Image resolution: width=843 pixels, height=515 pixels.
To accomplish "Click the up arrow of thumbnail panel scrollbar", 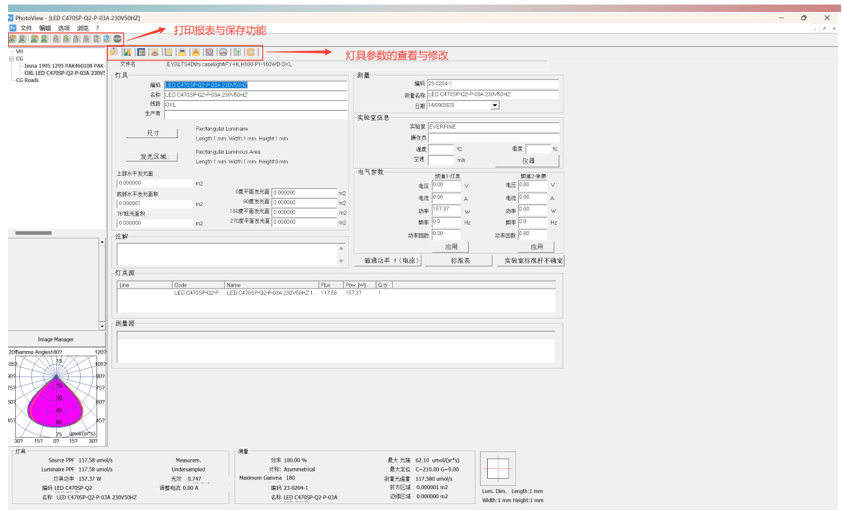I will tap(102, 242).
